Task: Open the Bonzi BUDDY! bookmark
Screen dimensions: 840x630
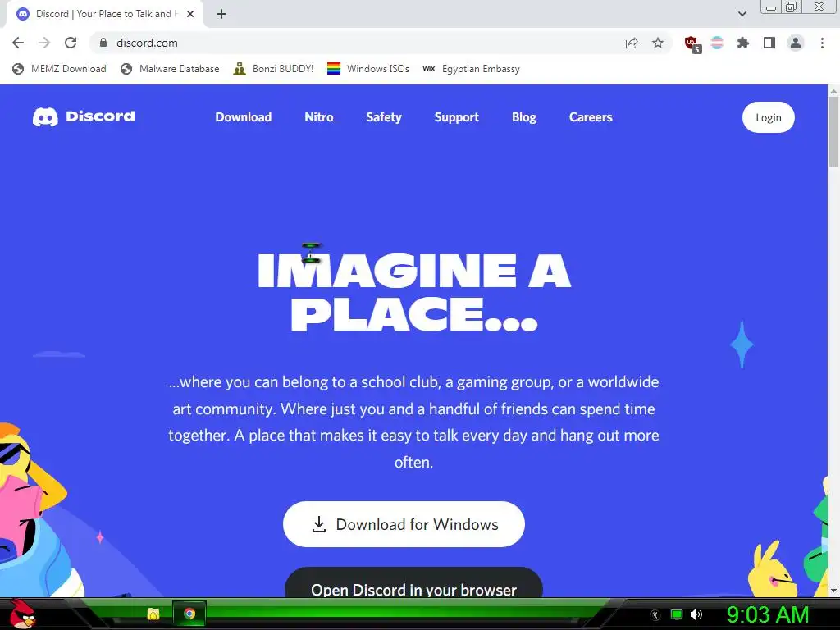Action: pyautogui.click(x=273, y=69)
